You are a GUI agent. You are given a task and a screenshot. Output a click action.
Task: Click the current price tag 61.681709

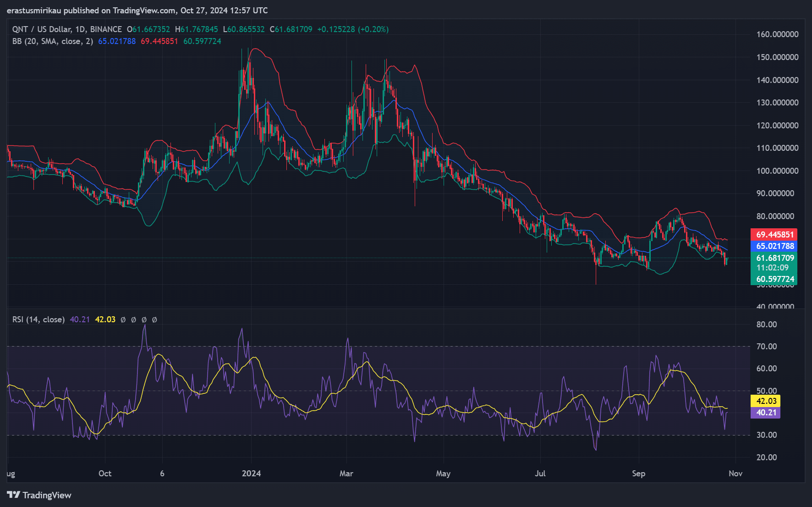(774, 258)
